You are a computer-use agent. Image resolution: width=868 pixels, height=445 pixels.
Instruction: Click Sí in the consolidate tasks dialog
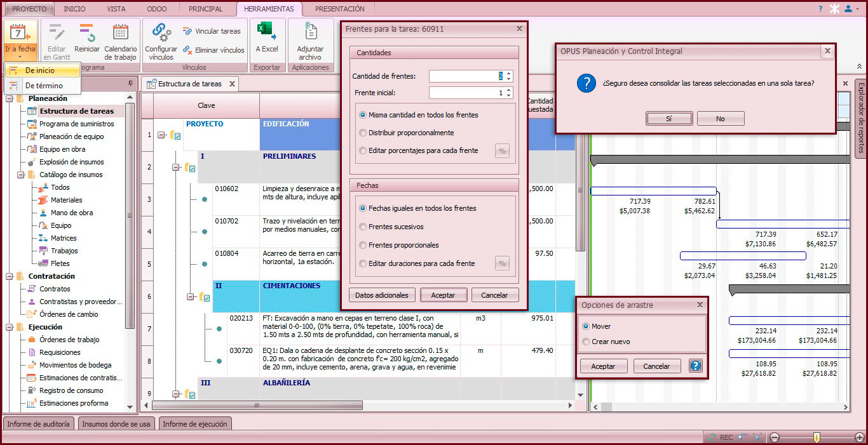click(x=669, y=119)
